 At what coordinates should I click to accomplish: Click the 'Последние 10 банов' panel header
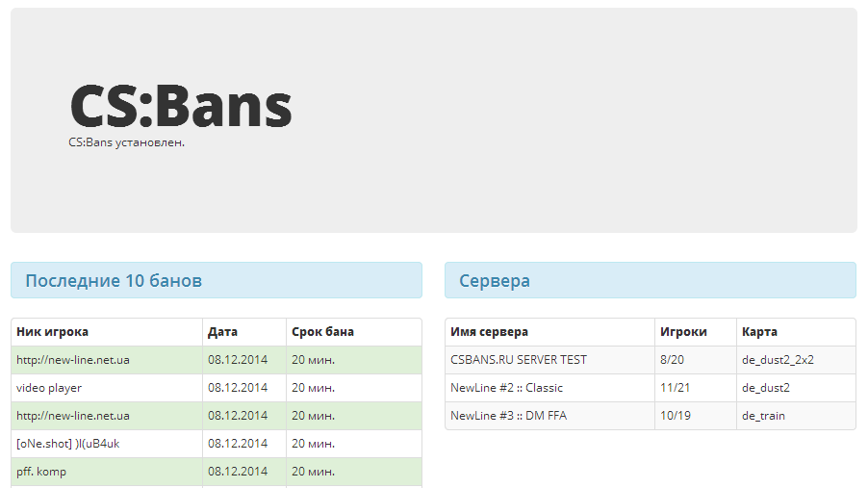(217, 280)
